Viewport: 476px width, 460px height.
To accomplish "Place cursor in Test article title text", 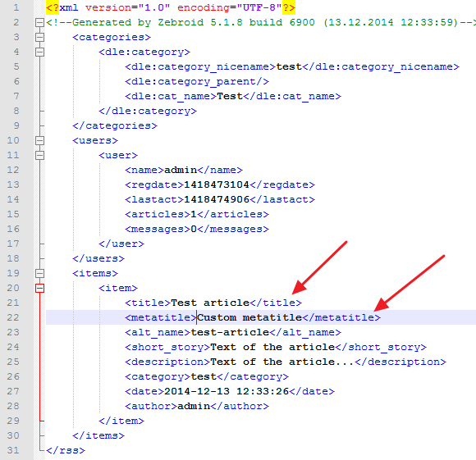I will point(210,303).
